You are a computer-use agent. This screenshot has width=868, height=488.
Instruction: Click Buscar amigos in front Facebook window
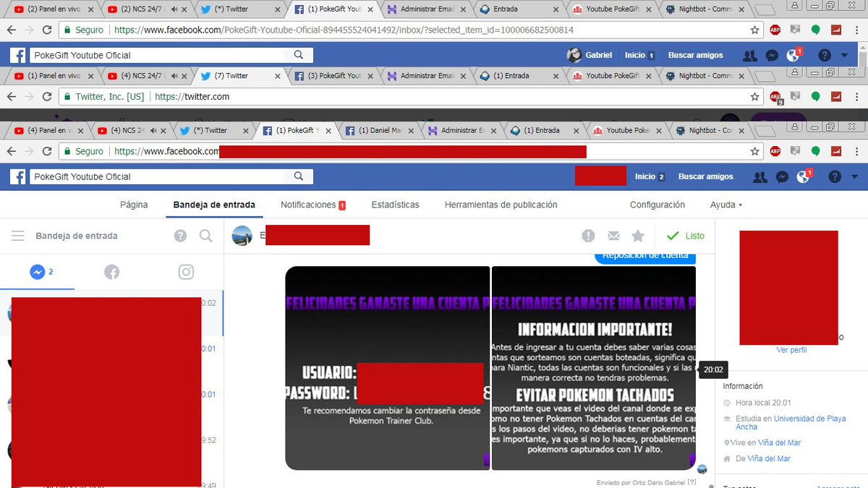point(706,176)
